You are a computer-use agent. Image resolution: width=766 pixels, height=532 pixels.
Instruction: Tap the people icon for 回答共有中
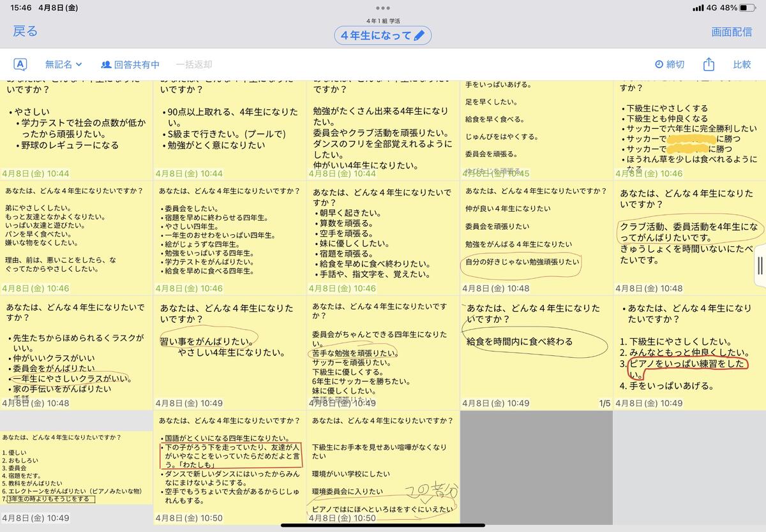tap(106, 64)
